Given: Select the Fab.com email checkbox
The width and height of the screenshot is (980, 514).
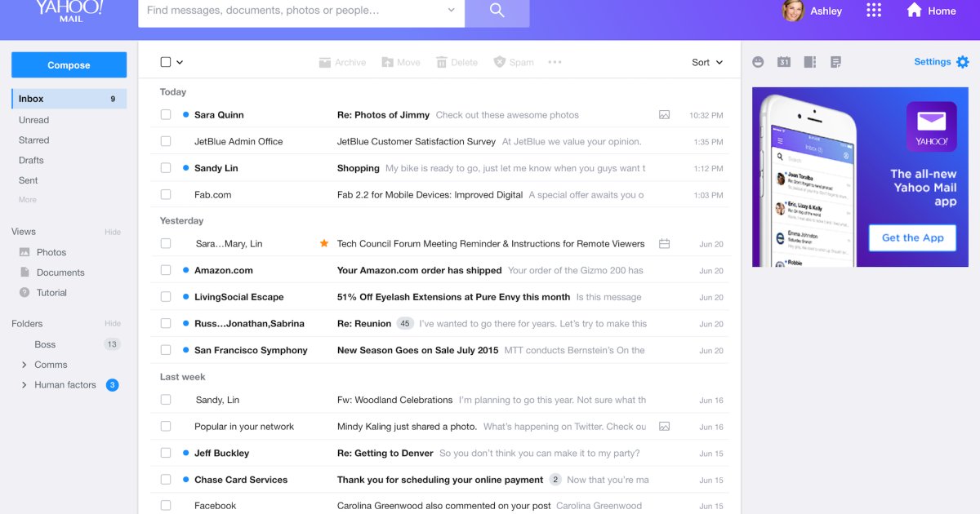Looking at the screenshot, I should pyautogui.click(x=166, y=195).
